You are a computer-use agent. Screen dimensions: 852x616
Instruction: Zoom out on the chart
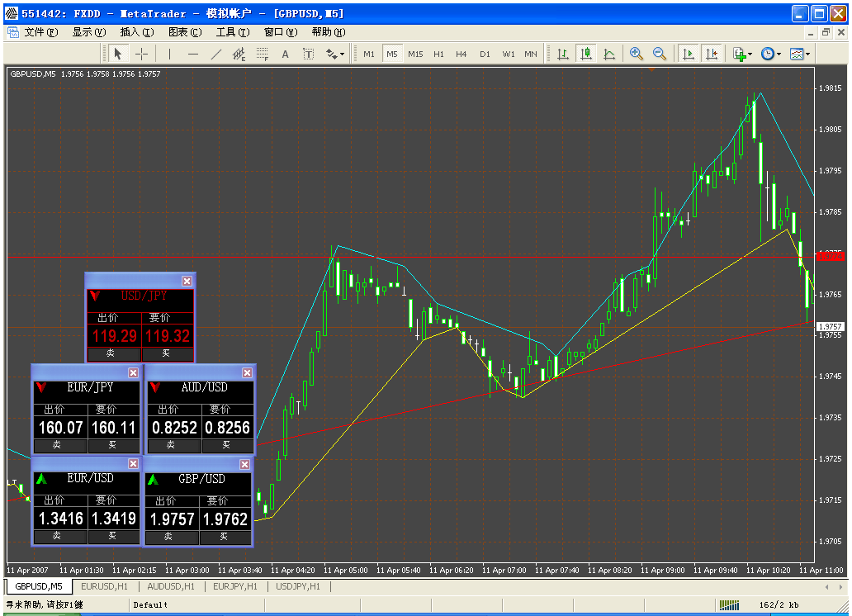(x=659, y=54)
